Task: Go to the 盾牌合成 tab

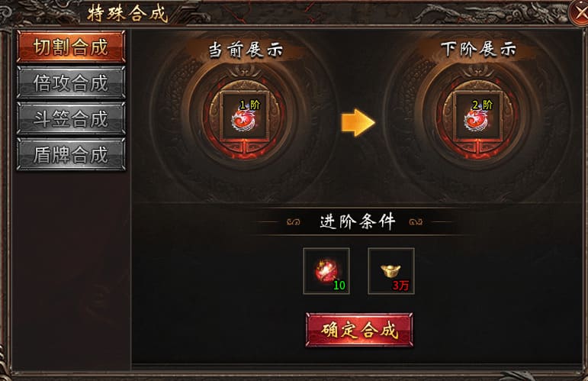Action: pyautogui.click(x=71, y=154)
